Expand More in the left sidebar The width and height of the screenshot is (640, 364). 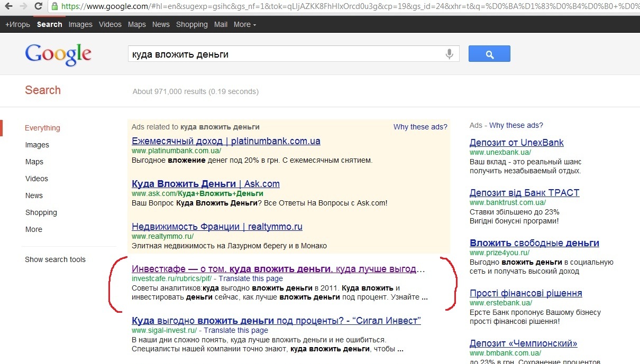pyautogui.click(x=34, y=229)
